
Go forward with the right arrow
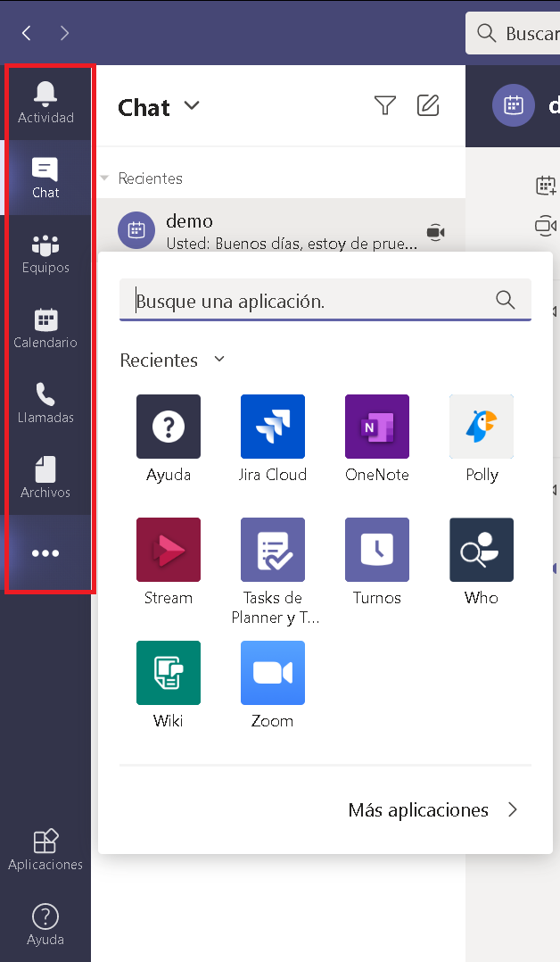click(64, 33)
